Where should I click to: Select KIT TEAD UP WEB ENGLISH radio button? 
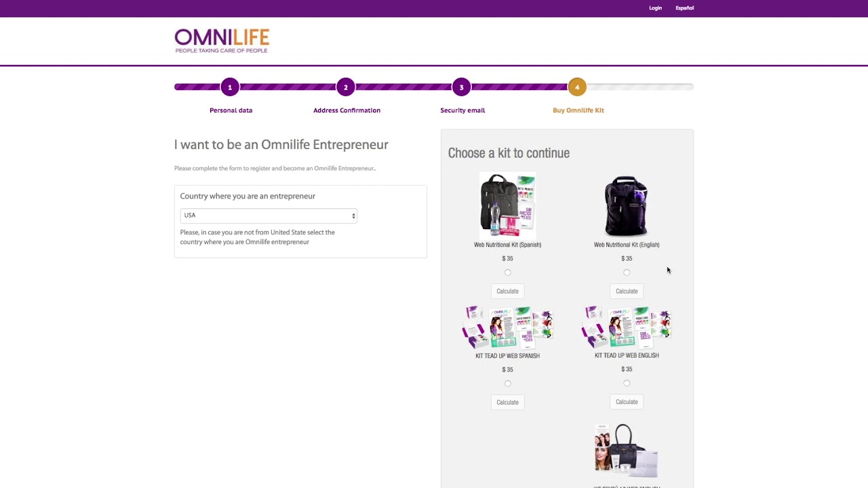[x=627, y=383]
